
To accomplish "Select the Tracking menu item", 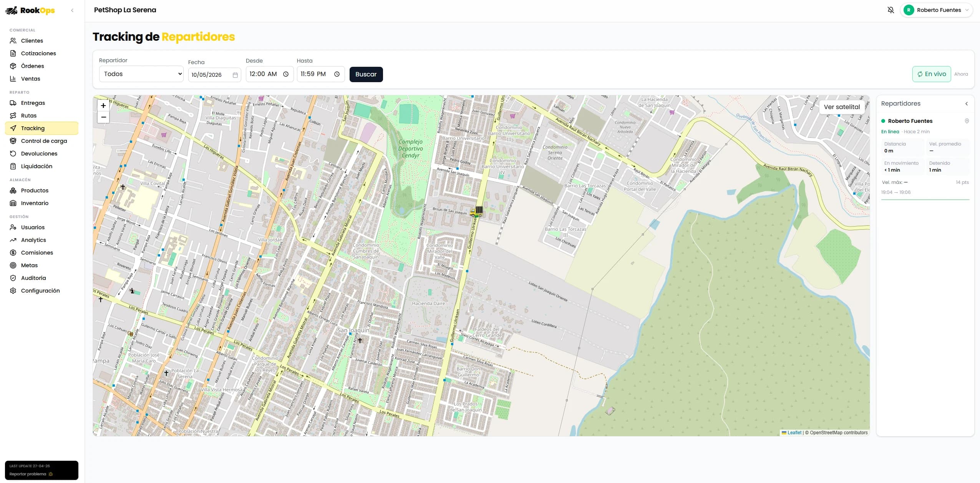I will (41, 128).
